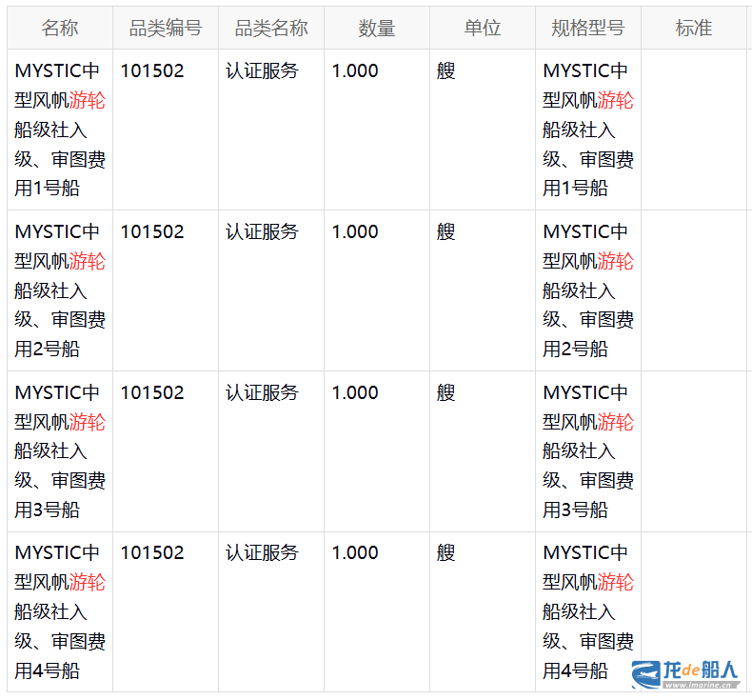Click 认证服务 cell in the 2号船 row
Screen dimensions: 752x700
tap(262, 232)
